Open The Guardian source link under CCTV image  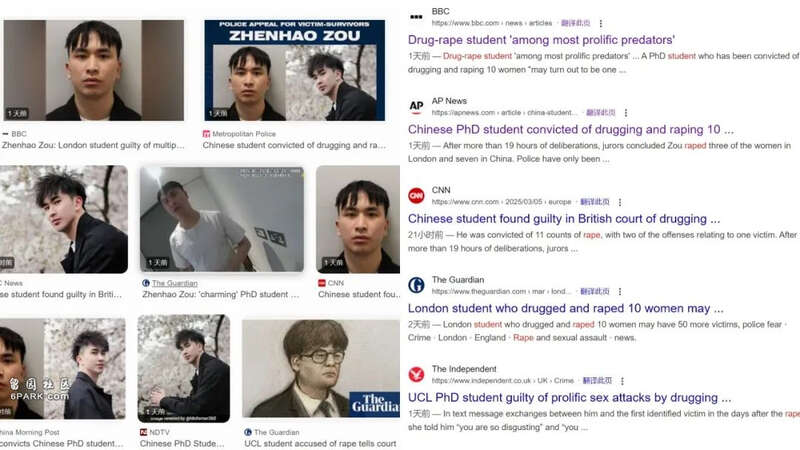[174, 283]
